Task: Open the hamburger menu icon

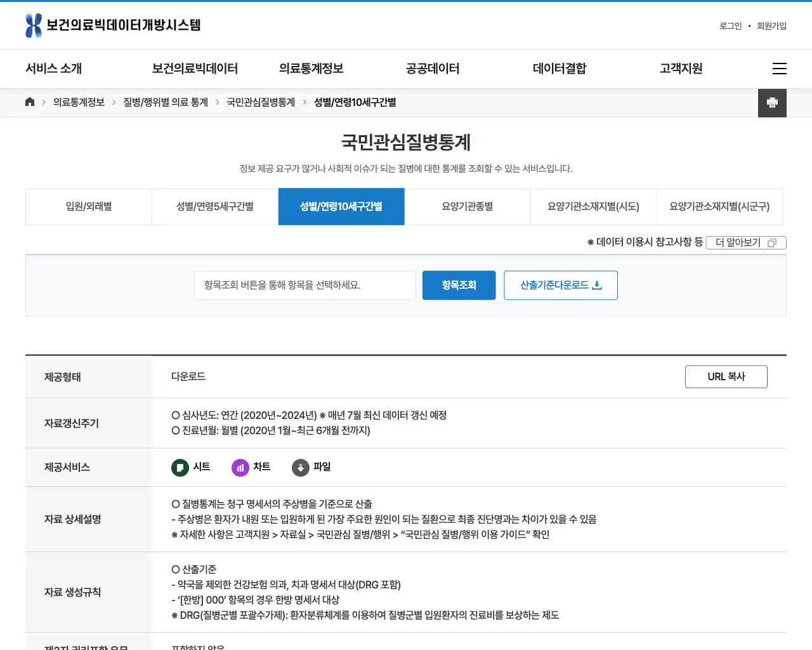Action: 780,69
